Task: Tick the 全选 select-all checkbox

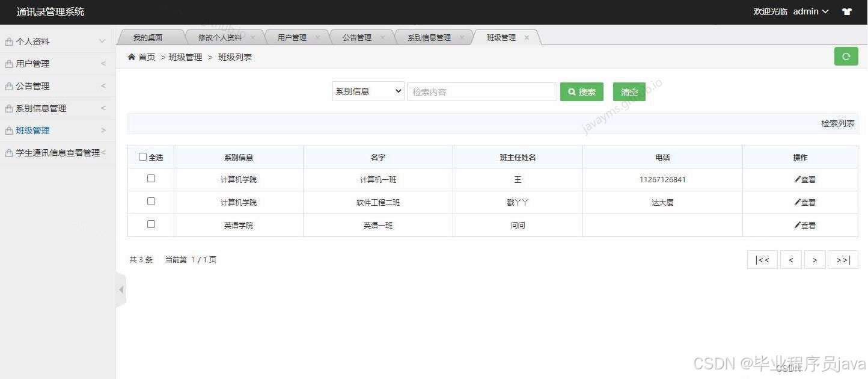Action: tap(142, 156)
